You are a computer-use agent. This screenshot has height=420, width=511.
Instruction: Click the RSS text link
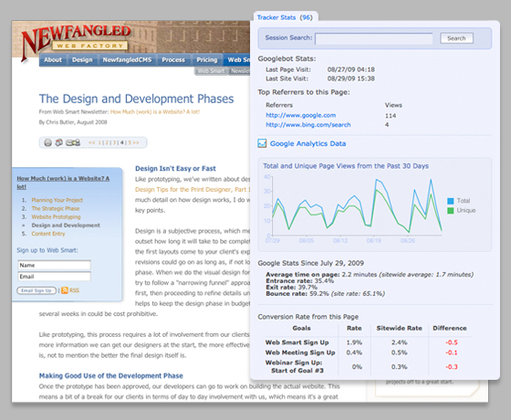pos(74,290)
